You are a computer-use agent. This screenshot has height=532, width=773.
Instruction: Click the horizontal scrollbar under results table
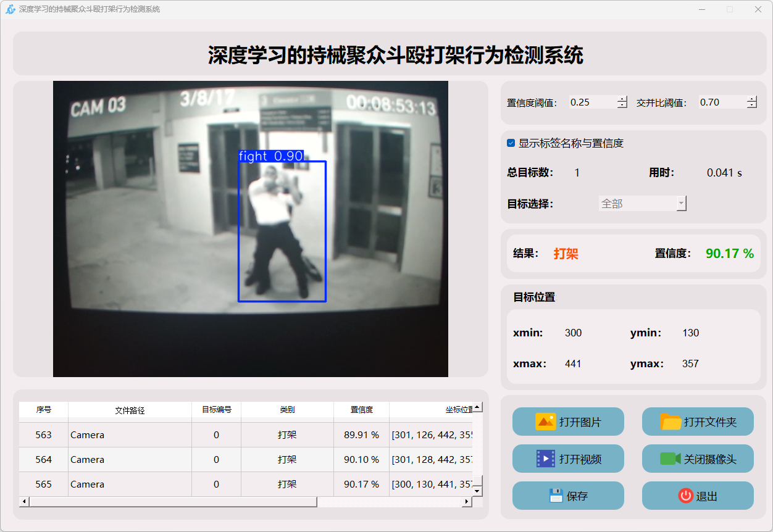pyautogui.click(x=173, y=502)
